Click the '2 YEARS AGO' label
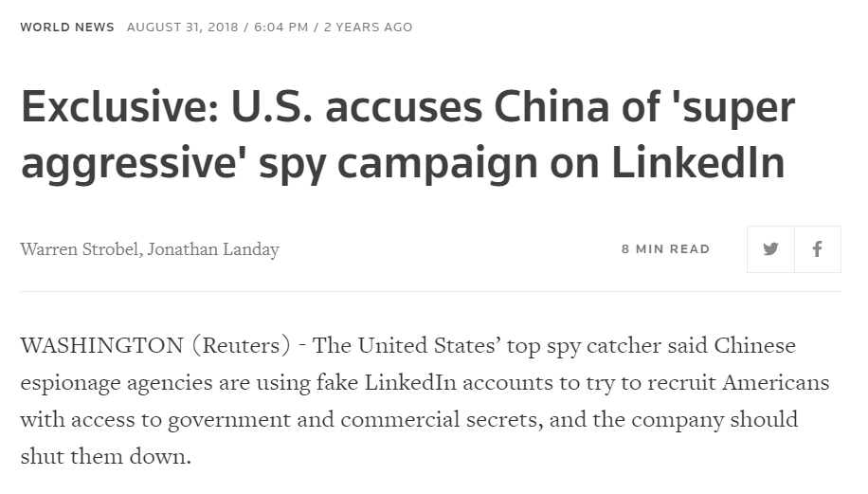 point(369,27)
